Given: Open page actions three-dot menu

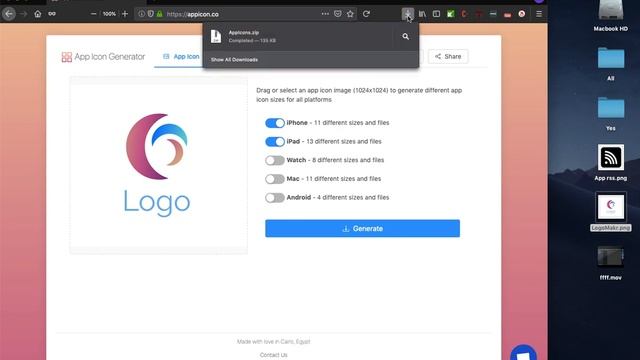Looking at the screenshot, I should (325, 14).
